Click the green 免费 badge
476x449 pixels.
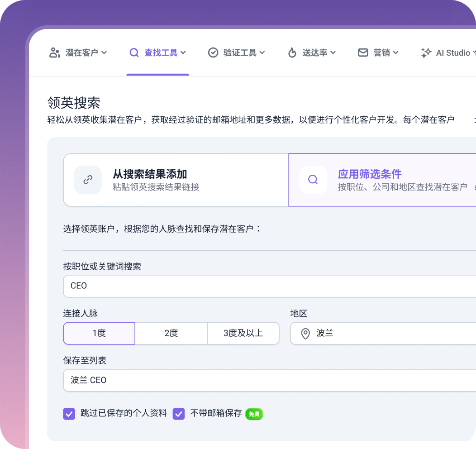[x=254, y=414]
